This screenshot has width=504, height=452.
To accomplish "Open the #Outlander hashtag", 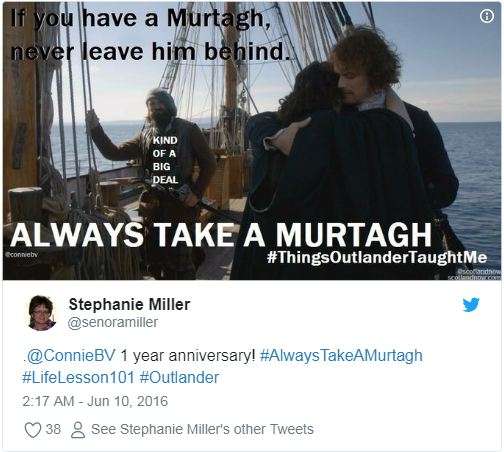I will click(x=179, y=378).
